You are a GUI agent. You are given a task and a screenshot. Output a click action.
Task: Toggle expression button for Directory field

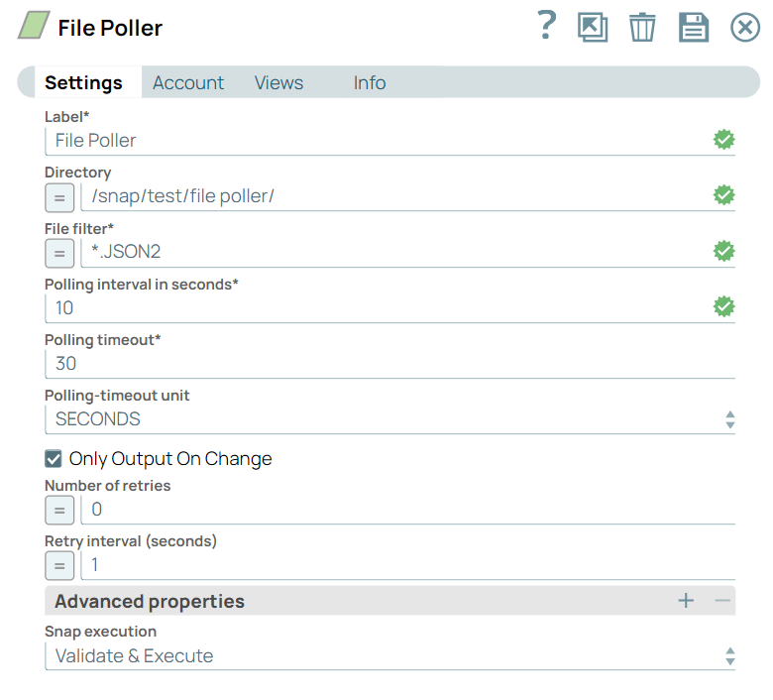point(59,197)
